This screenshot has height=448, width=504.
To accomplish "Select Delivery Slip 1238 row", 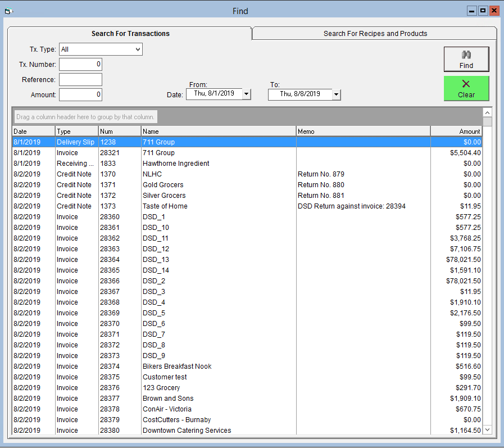I will [x=247, y=142].
